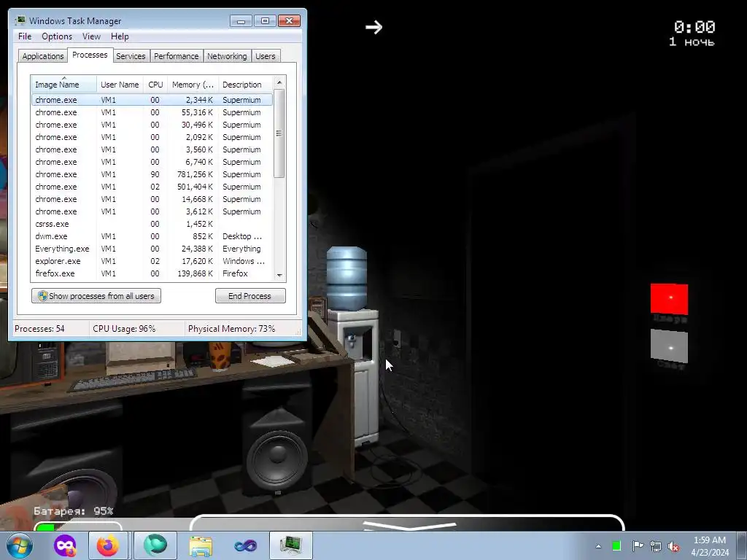Image resolution: width=747 pixels, height=560 pixels.
Task: Switch to the Services tab
Action: click(131, 55)
